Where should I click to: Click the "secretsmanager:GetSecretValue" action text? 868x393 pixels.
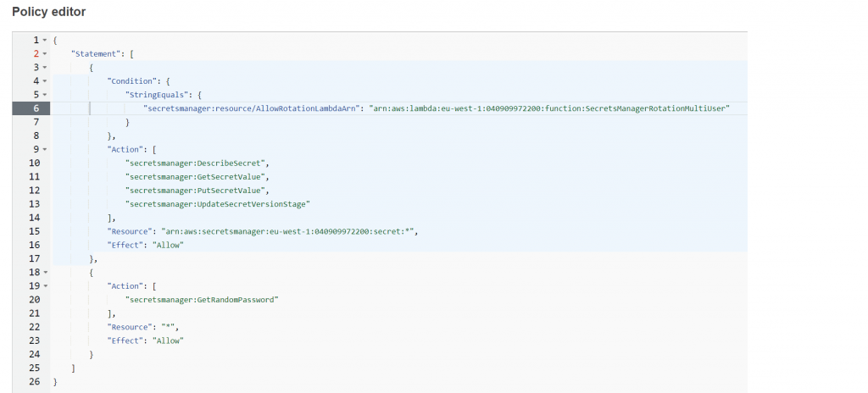click(x=197, y=176)
